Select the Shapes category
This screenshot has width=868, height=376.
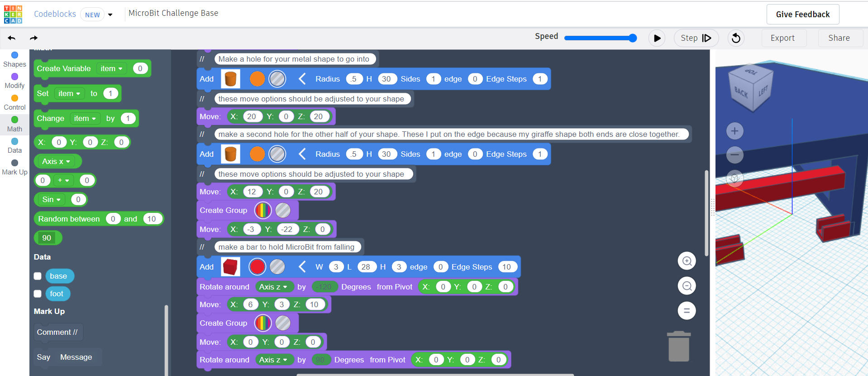click(14, 60)
